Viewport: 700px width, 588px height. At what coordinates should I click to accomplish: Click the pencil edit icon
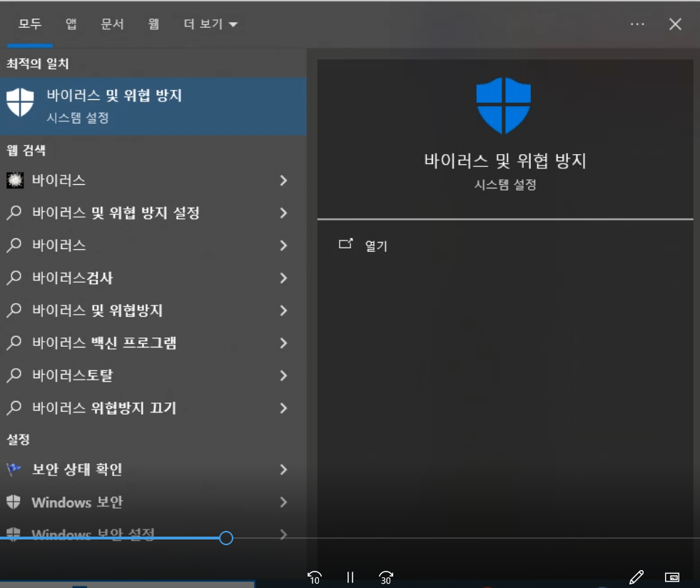click(636, 577)
